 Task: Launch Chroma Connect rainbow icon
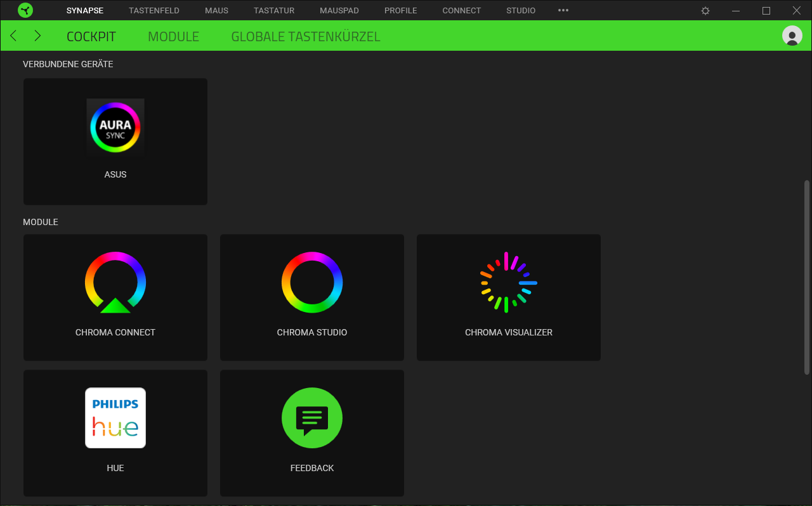pos(115,282)
